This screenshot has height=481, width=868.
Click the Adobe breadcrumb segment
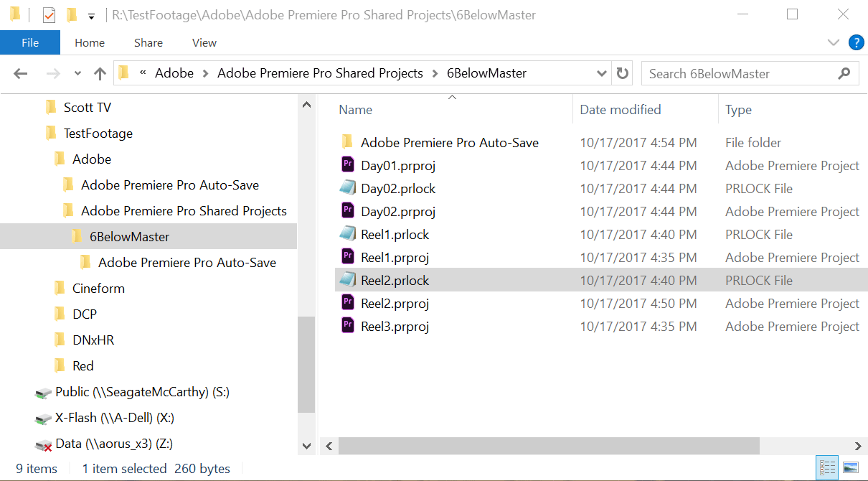(x=174, y=73)
